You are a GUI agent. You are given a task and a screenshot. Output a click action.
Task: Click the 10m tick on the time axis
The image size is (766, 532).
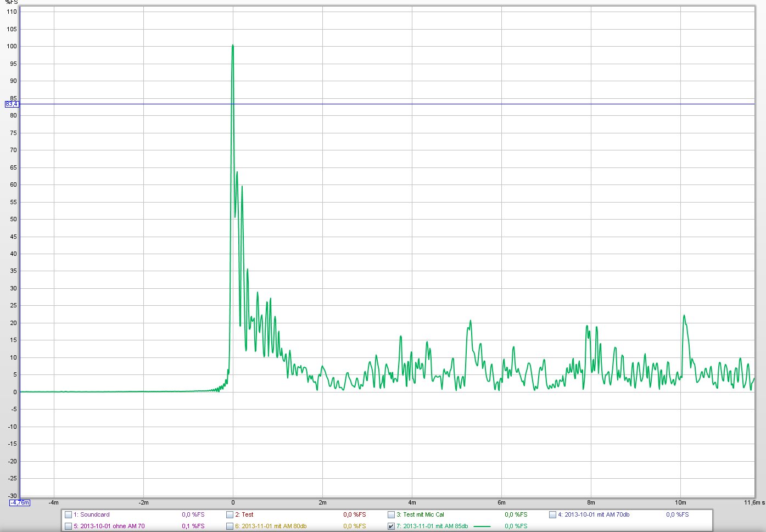click(x=680, y=502)
